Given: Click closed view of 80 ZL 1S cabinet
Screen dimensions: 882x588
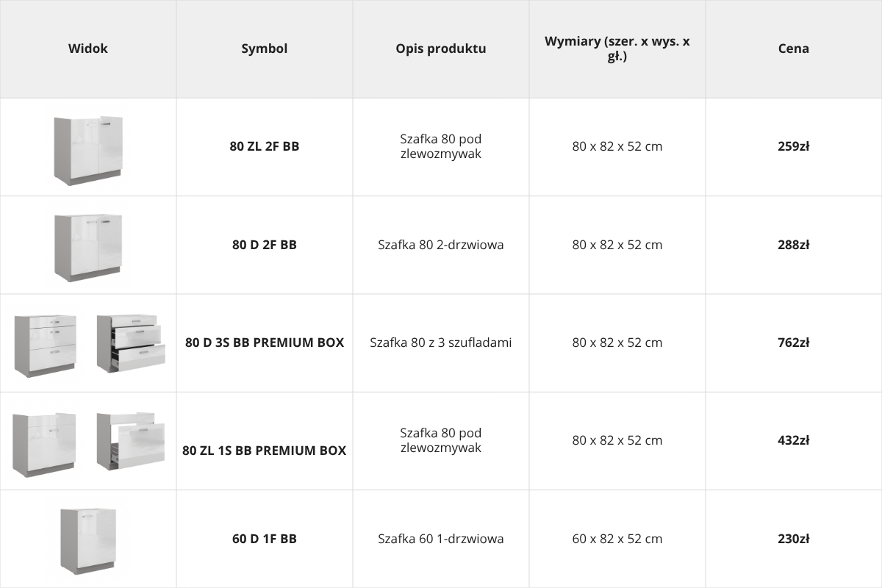Looking at the screenshot, I should point(44,445).
